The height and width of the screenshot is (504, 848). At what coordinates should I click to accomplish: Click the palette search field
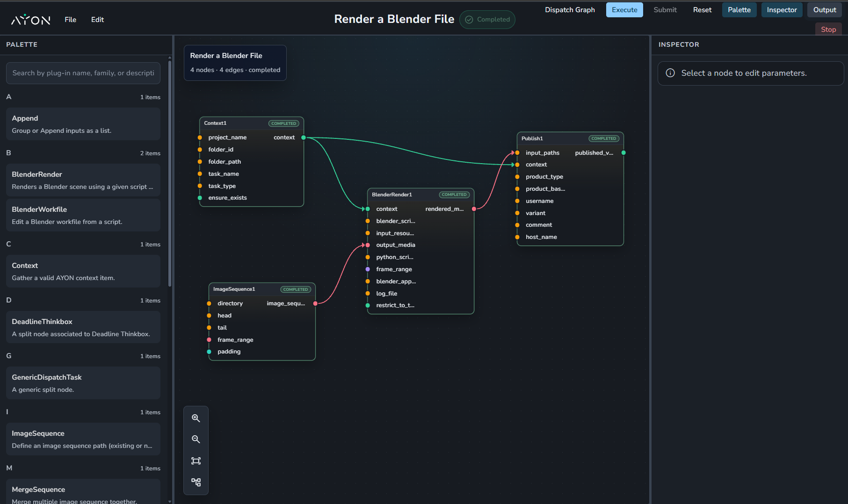pos(83,73)
